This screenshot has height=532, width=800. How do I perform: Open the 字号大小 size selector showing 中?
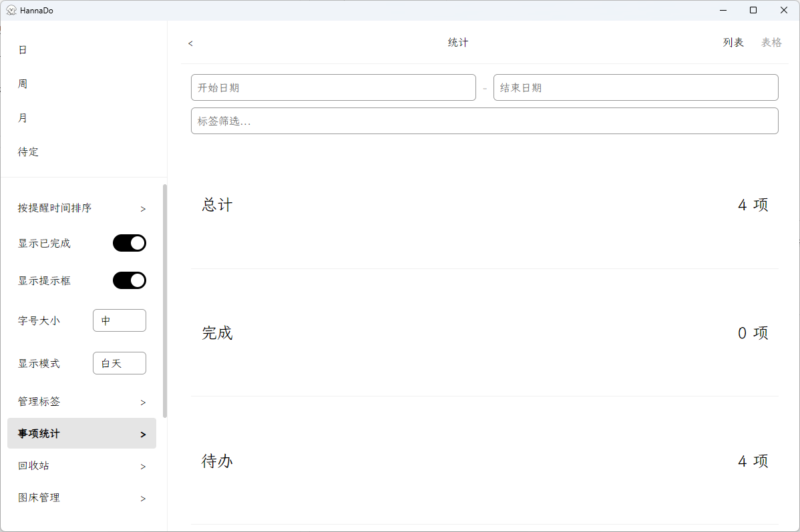119,320
